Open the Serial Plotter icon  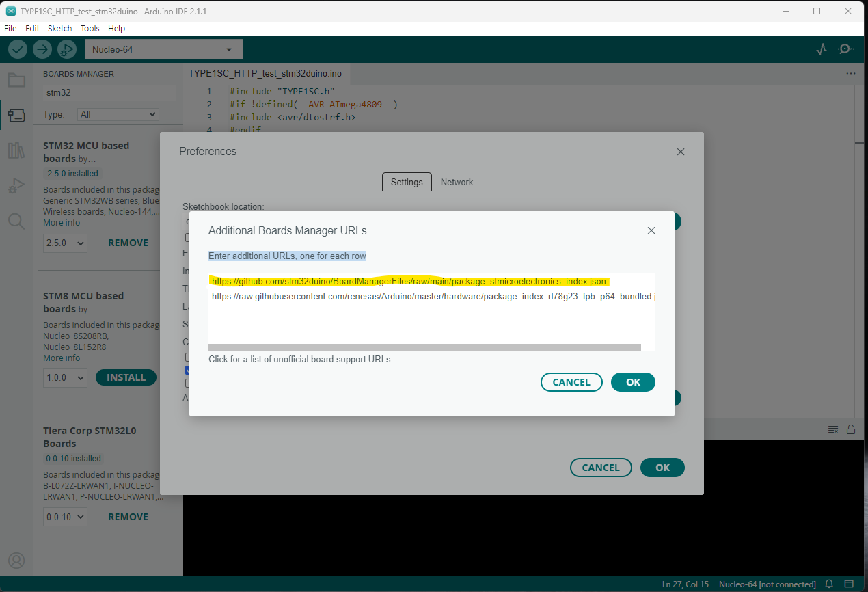822,49
